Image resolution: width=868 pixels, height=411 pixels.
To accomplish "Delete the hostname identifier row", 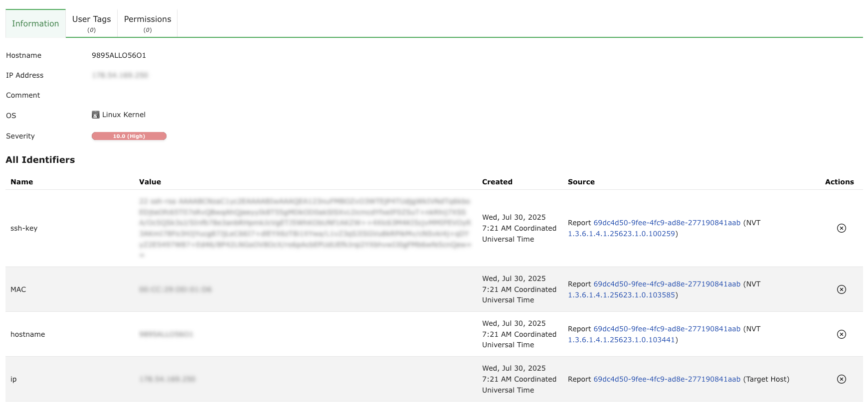I will pyautogui.click(x=841, y=334).
